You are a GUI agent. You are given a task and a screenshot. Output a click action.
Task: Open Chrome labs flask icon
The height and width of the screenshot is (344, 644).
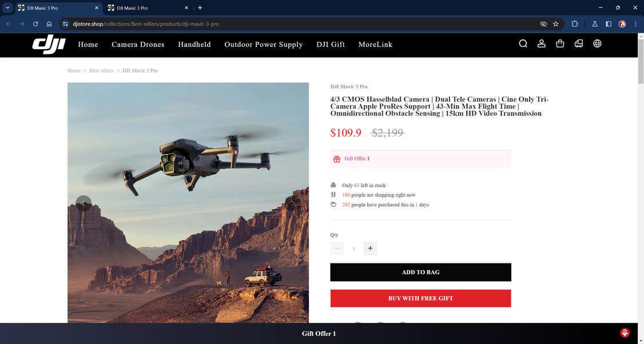pos(594,24)
